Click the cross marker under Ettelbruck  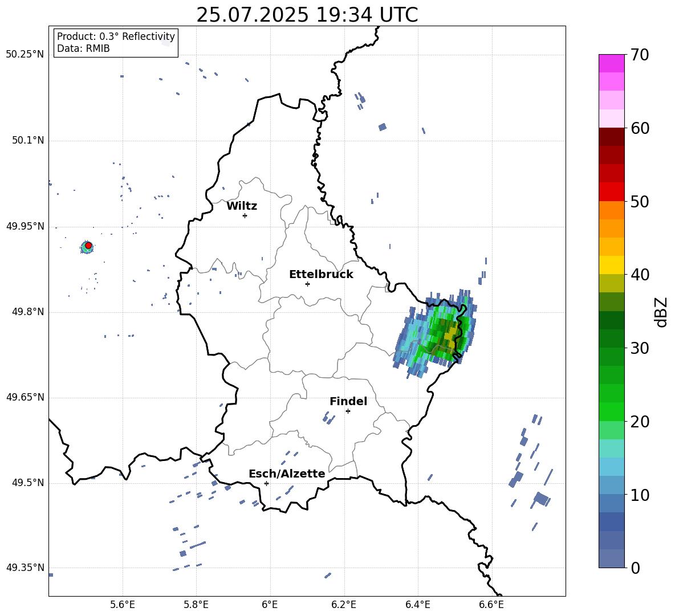click(307, 284)
